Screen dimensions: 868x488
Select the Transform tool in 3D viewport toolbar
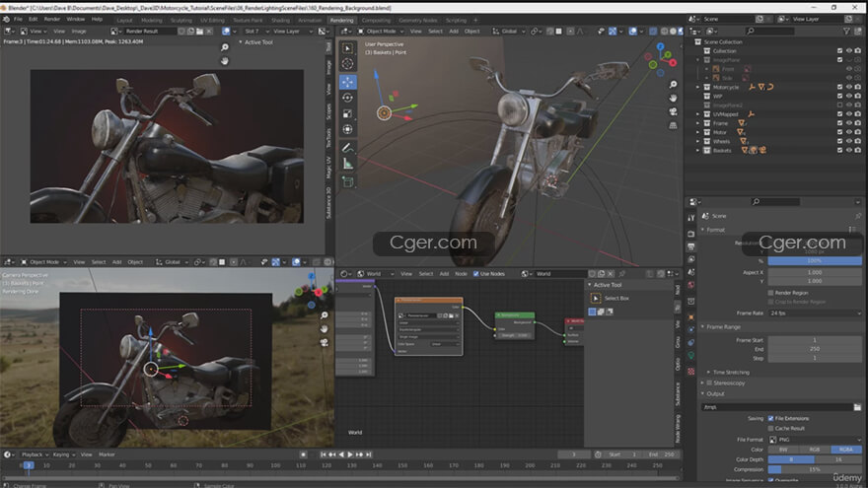coord(347,129)
